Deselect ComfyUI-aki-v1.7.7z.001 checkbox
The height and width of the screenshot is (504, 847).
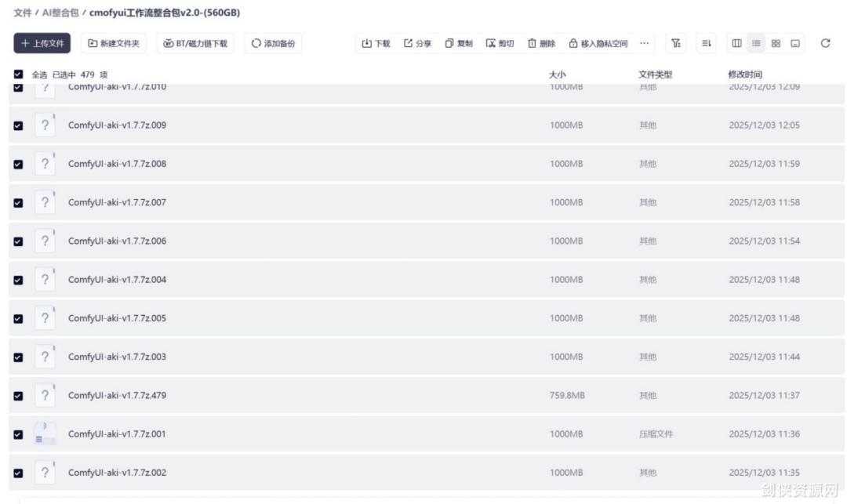[19, 434]
